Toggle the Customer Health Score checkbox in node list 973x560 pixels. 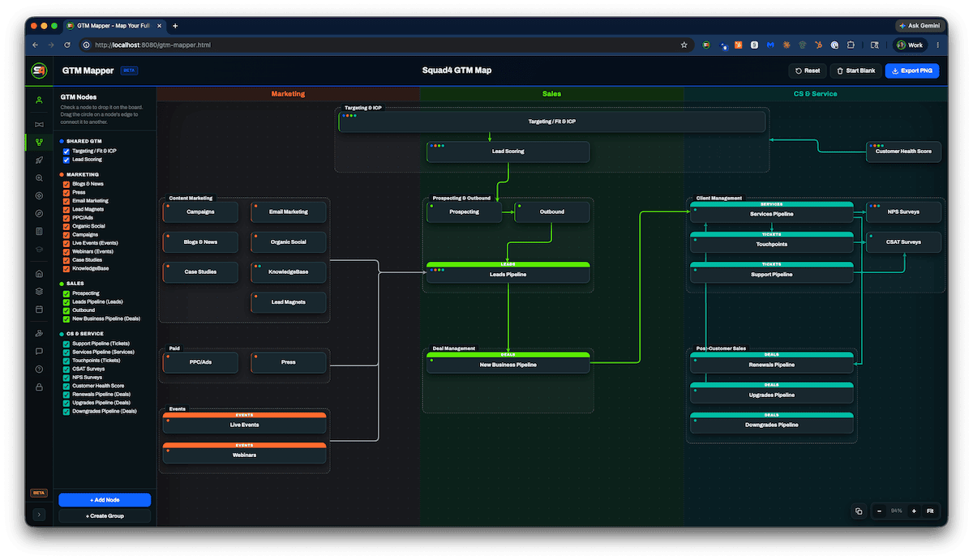pos(66,386)
